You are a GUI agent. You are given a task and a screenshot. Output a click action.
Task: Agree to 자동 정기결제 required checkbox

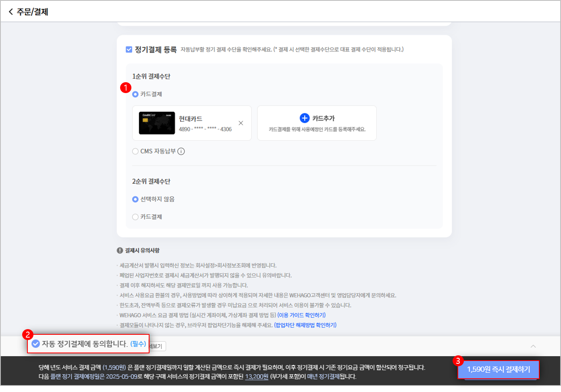[36, 344]
